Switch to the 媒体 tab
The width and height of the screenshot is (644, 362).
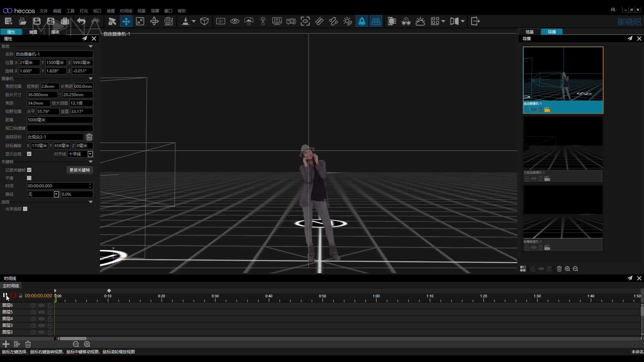(55, 32)
